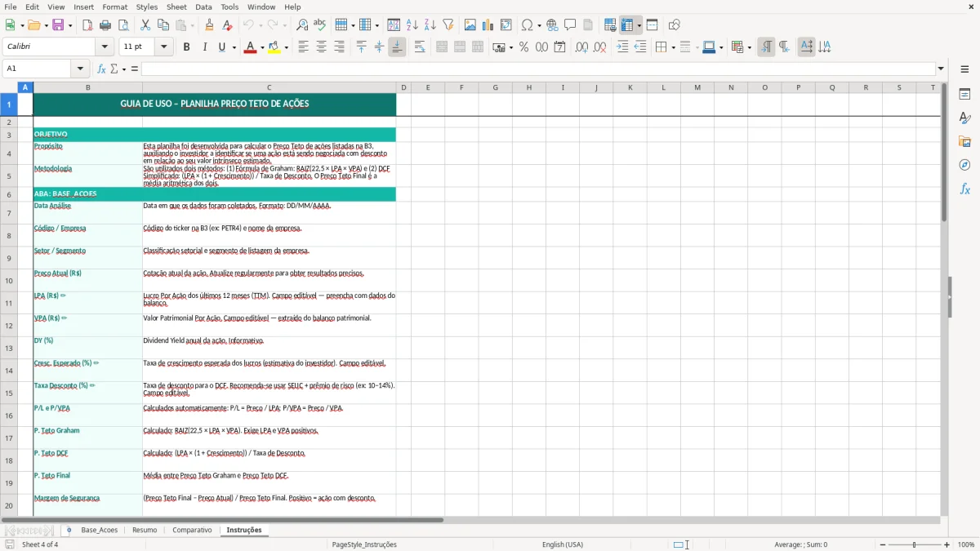980x551 pixels.
Task: Open the File menu
Action: [11, 7]
